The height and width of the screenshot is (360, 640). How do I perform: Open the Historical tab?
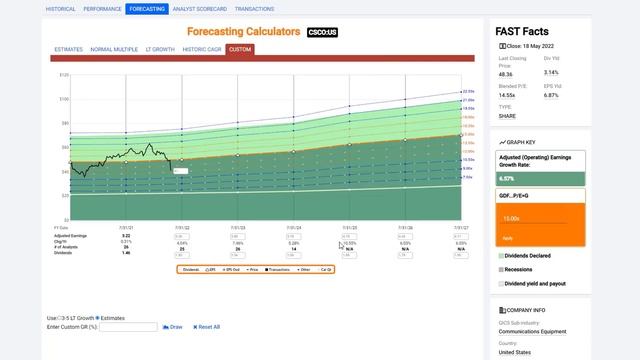click(x=60, y=9)
